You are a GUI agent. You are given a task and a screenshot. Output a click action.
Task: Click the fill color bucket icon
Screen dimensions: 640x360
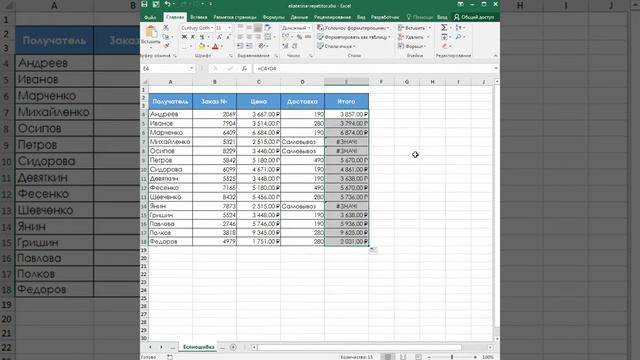coord(201,46)
